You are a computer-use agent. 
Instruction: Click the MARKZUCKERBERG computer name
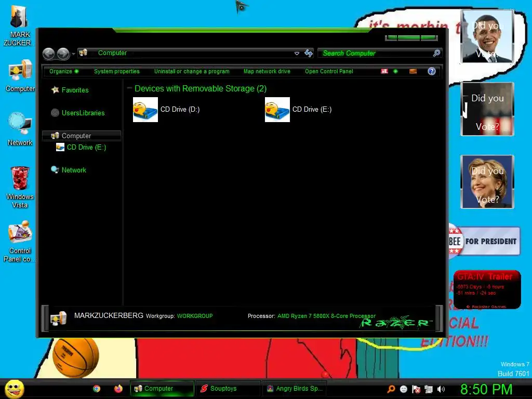(109, 315)
